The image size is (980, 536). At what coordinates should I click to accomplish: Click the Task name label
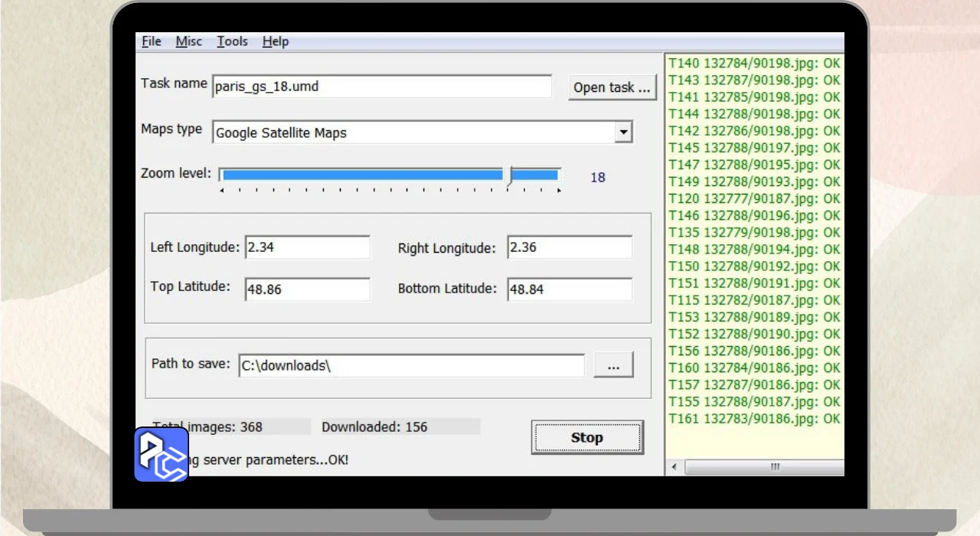(x=174, y=83)
